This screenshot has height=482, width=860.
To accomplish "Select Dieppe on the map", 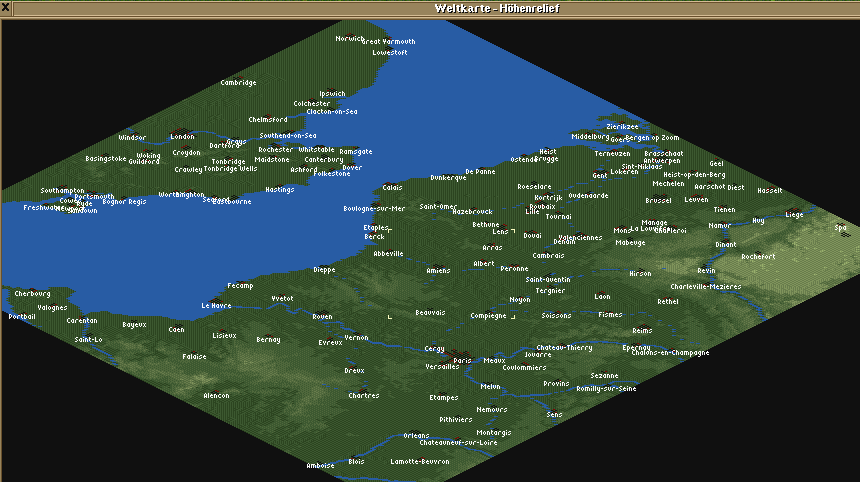I will [324, 270].
